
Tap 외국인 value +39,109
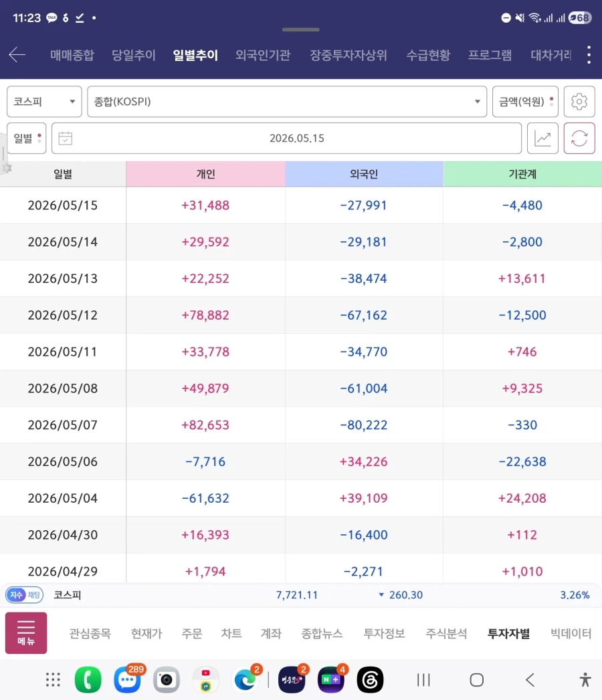(x=363, y=498)
